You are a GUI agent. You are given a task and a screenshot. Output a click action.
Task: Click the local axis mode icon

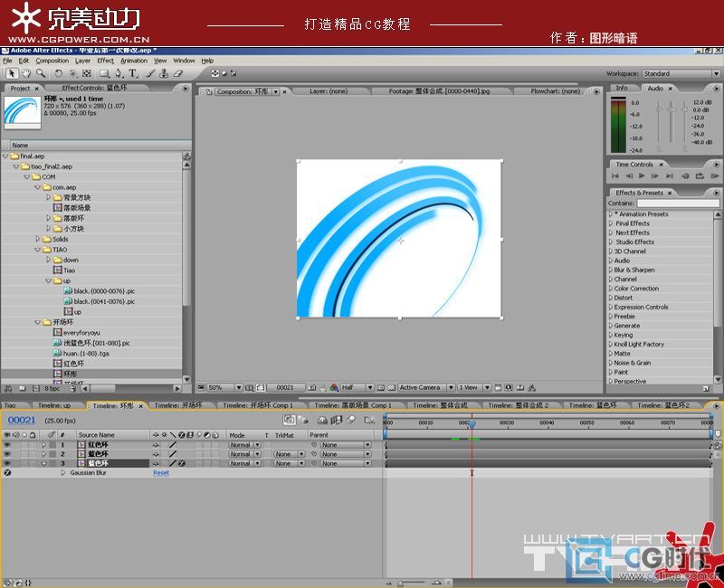(214, 73)
